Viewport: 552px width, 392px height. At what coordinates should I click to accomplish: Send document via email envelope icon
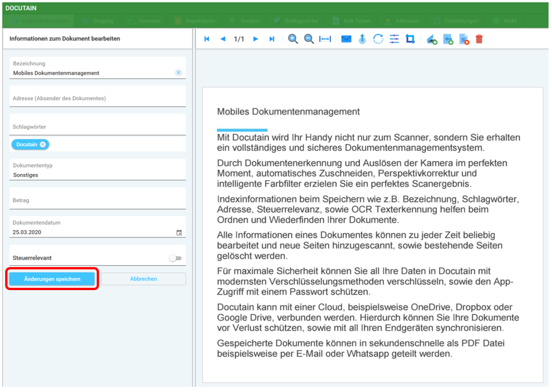346,39
